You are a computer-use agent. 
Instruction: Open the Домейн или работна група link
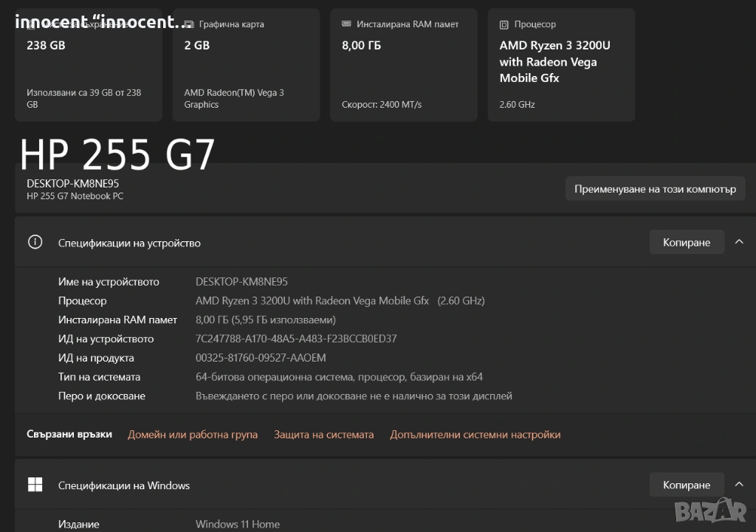(x=193, y=435)
